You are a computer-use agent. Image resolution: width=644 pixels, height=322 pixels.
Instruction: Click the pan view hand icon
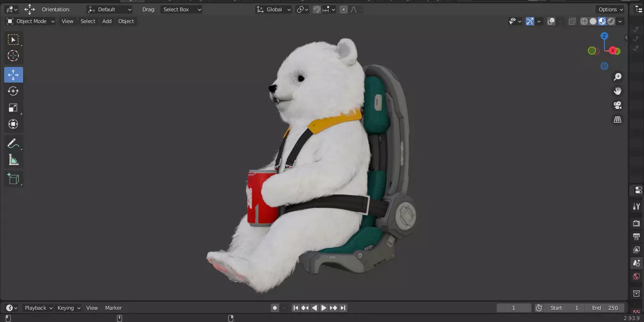(x=618, y=91)
